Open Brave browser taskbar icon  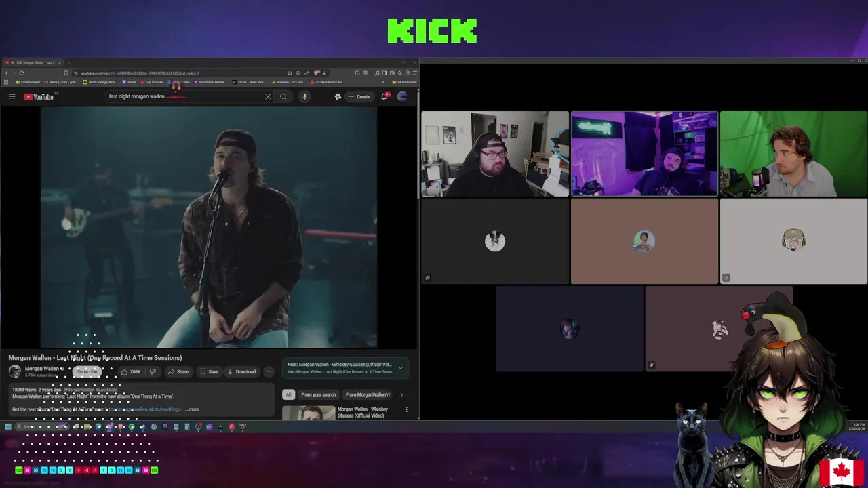pyautogui.click(x=121, y=427)
